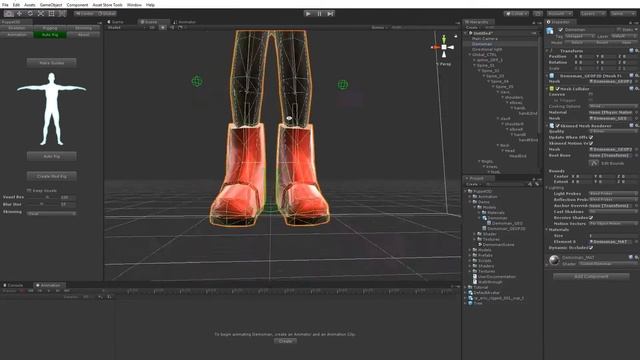This screenshot has width=640, height=360.
Task: Click the right green target handle in scene
Action: tap(342, 84)
